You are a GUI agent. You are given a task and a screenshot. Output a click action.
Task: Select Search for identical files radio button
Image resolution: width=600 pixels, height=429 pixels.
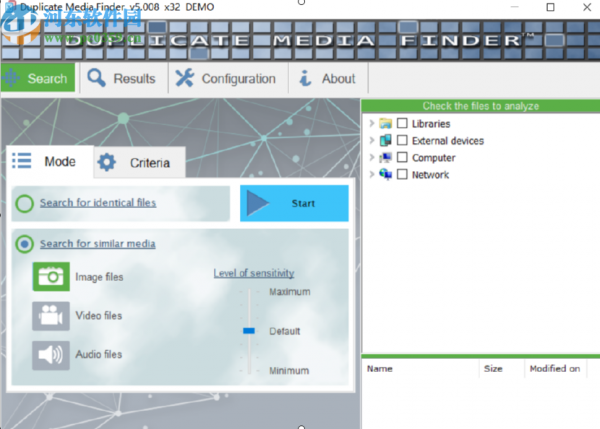point(24,203)
